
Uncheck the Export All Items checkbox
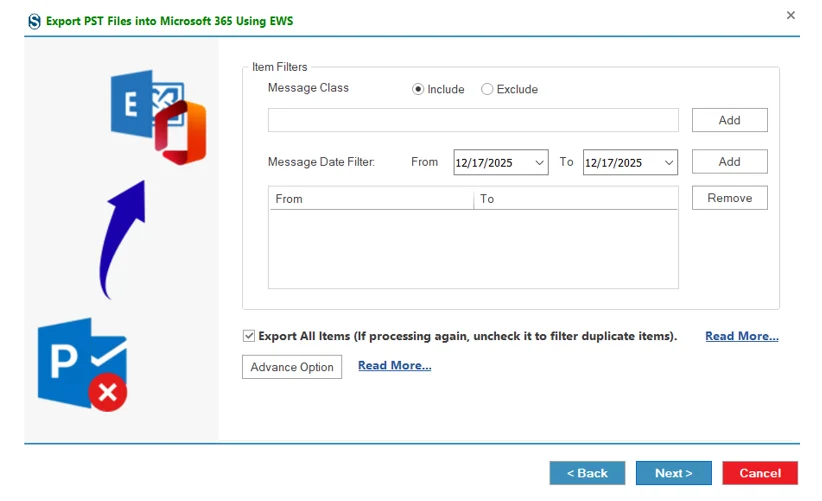(249, 336)
